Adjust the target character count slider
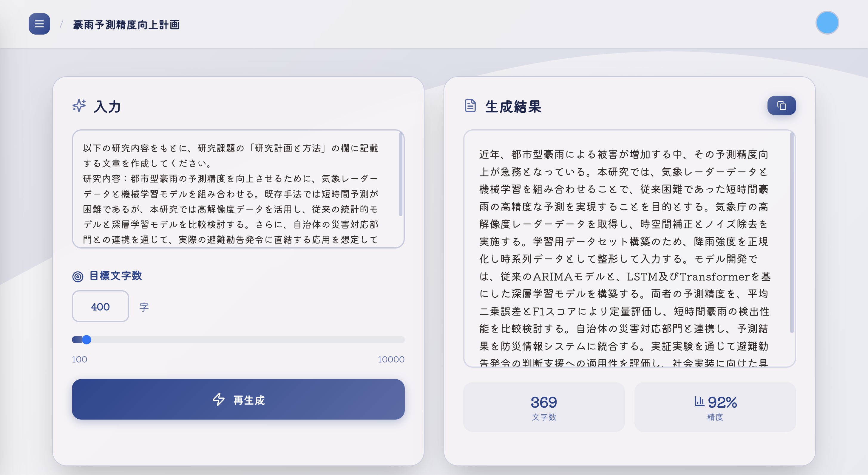868x475 pixels. point(87,340)
